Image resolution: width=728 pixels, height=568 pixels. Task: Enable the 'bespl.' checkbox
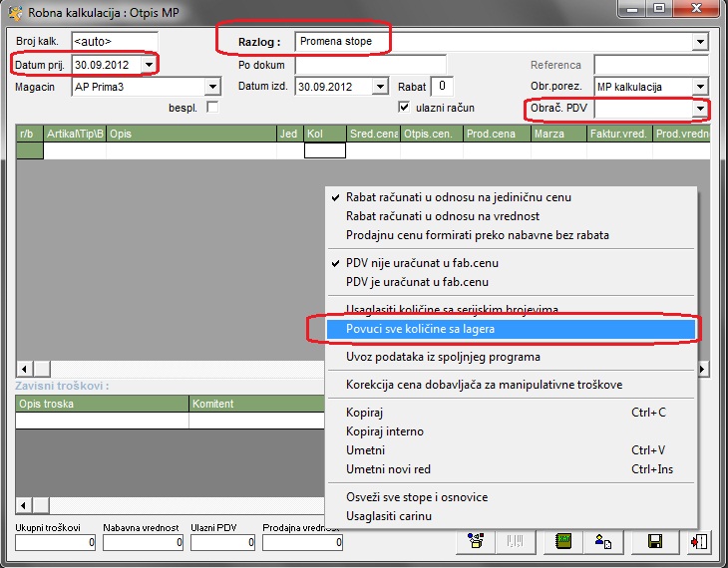click(211, 108)
